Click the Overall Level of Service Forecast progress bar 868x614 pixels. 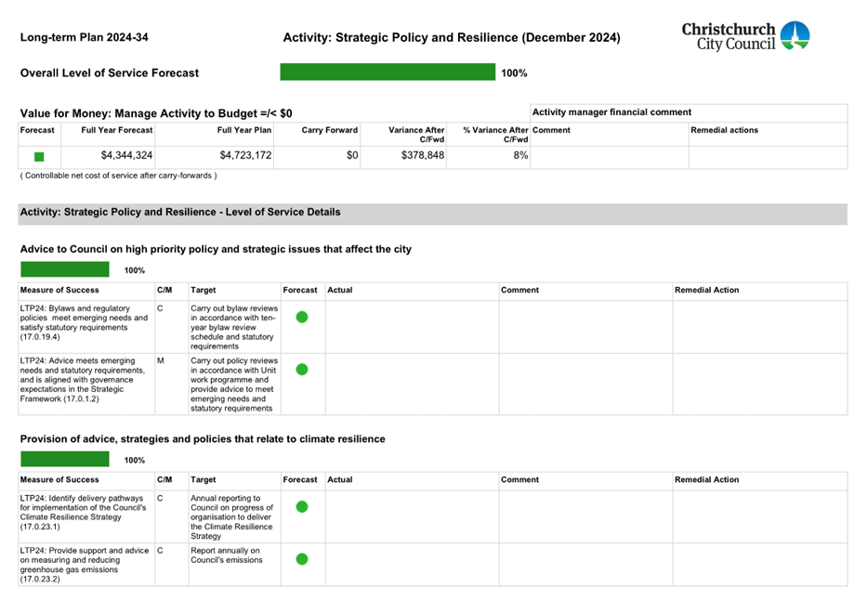[x=388, y=72]
